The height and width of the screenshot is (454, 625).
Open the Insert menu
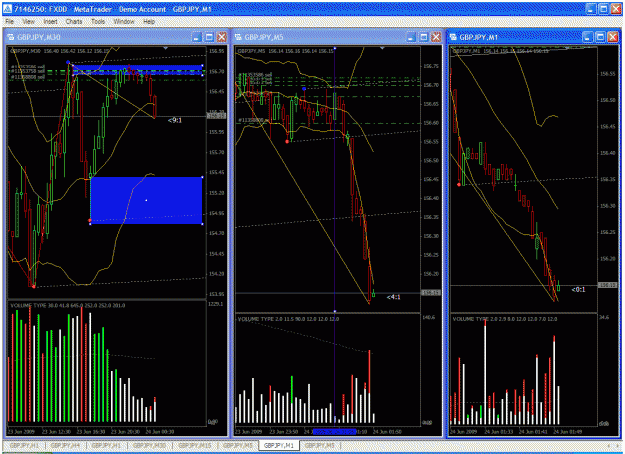pos(50,22)
